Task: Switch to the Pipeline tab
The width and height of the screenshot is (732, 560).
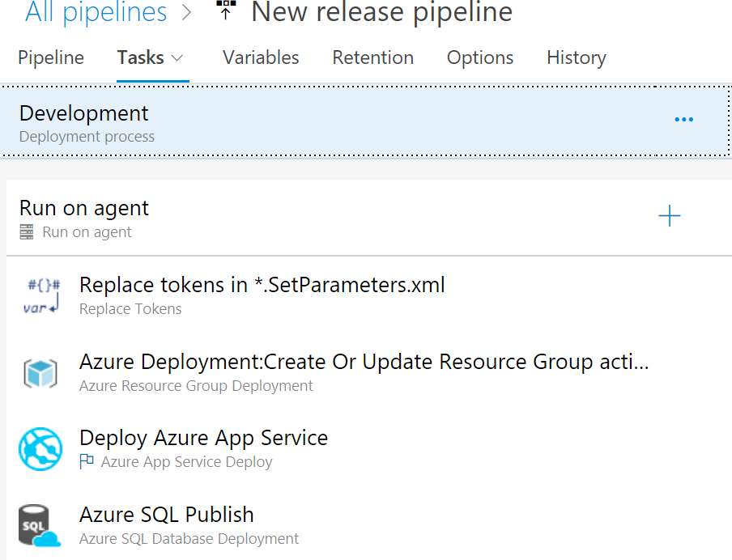Action: coord(51,58)
